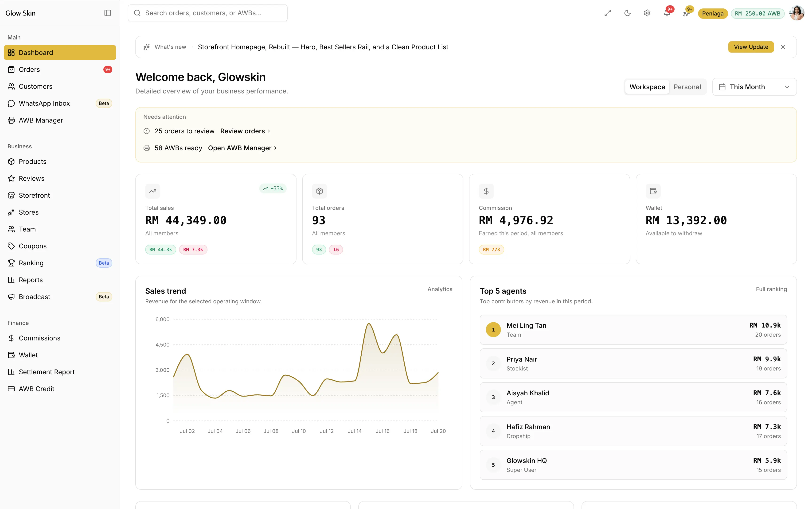The image size is (812, 509).
Task: Open the This Month period dropdown
Action: [754, 87]
